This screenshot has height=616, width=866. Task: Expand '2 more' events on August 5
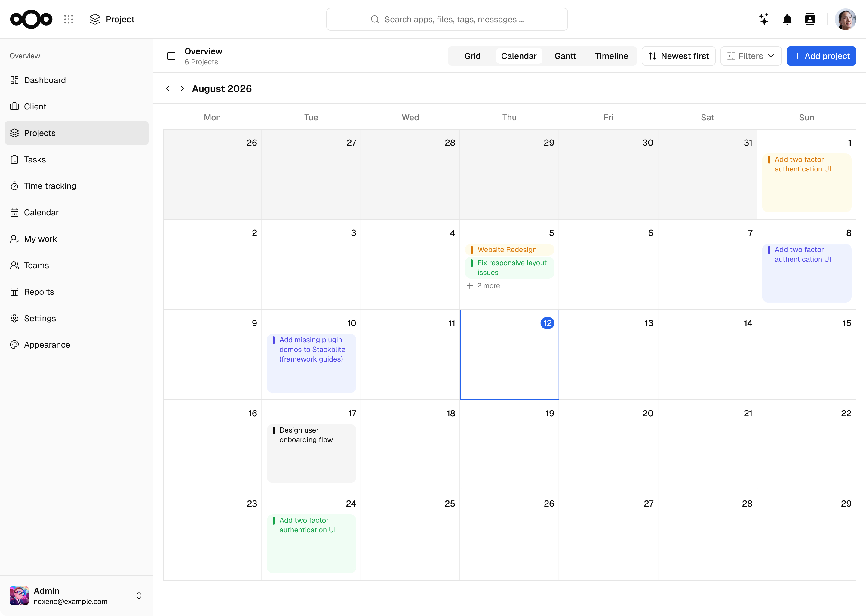483,286
